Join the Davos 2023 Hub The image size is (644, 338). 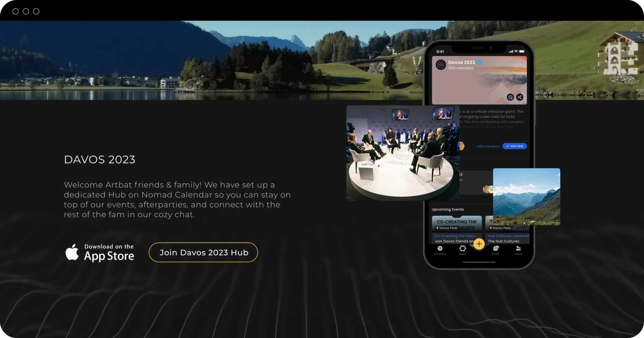point(204,252)
